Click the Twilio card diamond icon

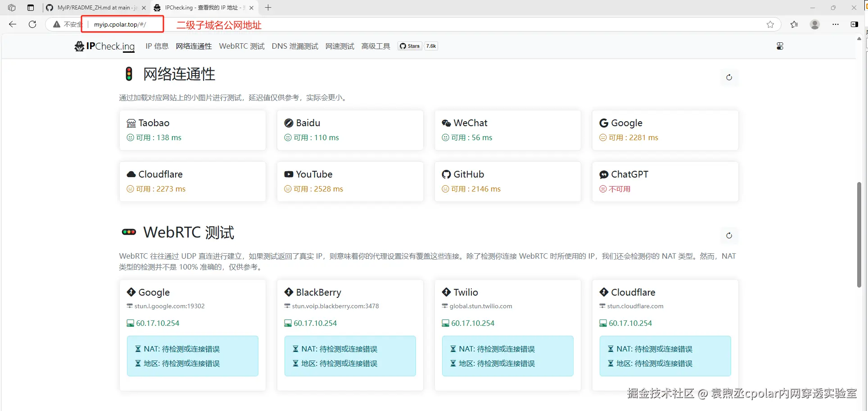point(446,292)
